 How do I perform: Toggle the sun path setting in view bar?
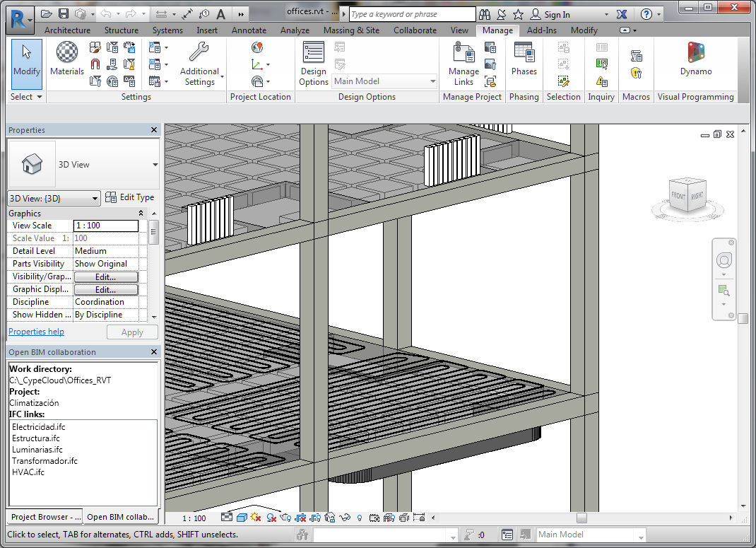[256, 518]
